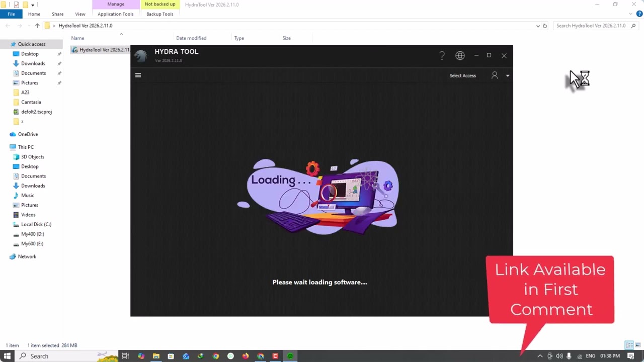Open the A23 folder
The height and width of the screenshot is (362, 644).
point(25,93)
